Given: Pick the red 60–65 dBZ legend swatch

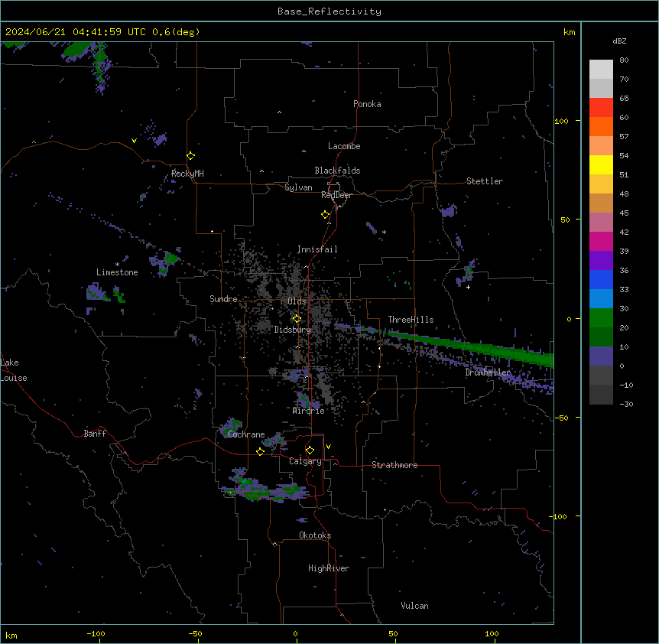Looking at the screenshot, I should (x=601, y=107).
